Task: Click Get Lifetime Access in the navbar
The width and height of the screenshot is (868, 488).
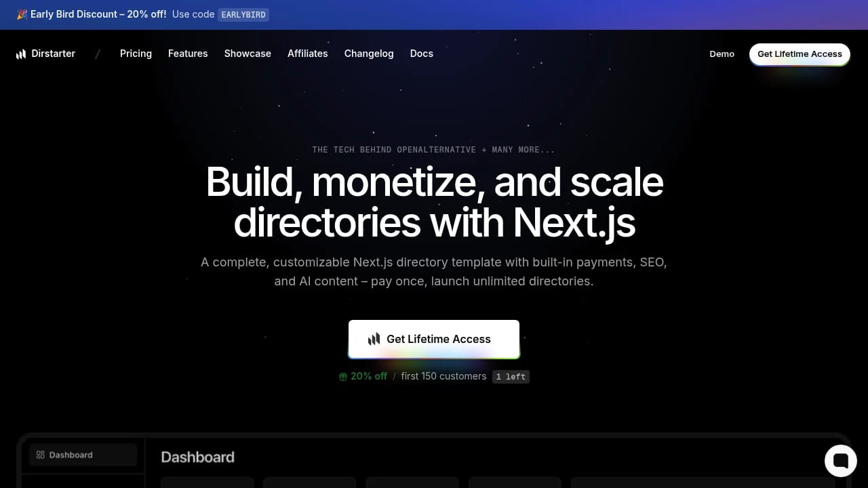Action: (800, 54)
